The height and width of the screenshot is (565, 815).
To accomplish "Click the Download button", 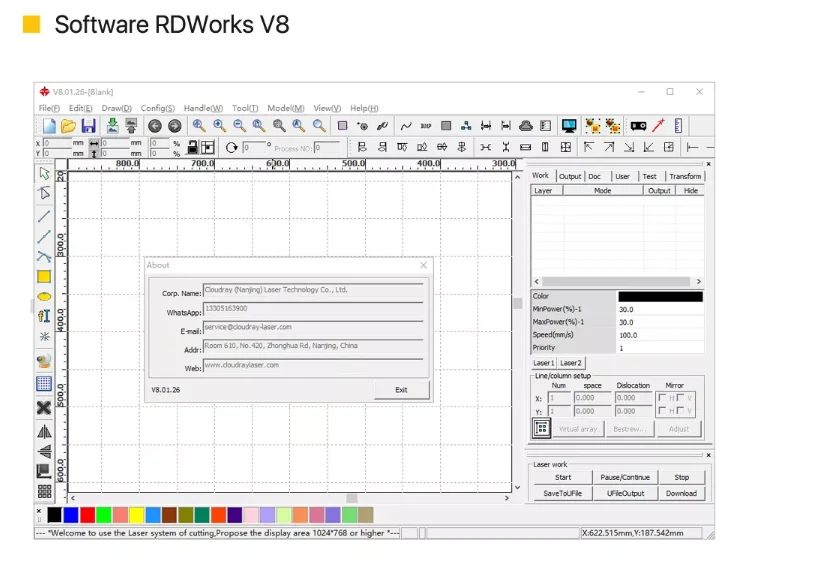I will coord(681,493).
